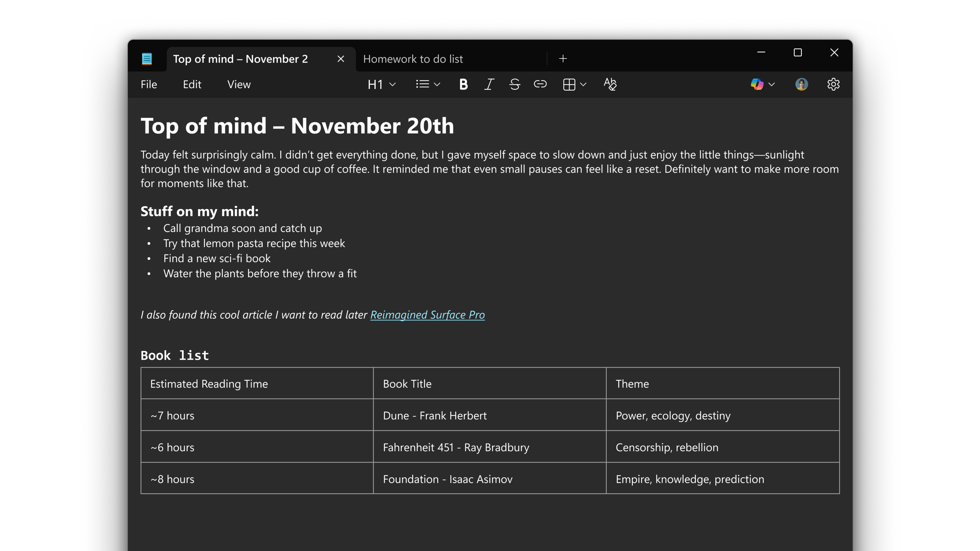This screenshot has height=551, width=980.
Task: Switch to Homework to do list tab
Action: [x=413, y=59]
